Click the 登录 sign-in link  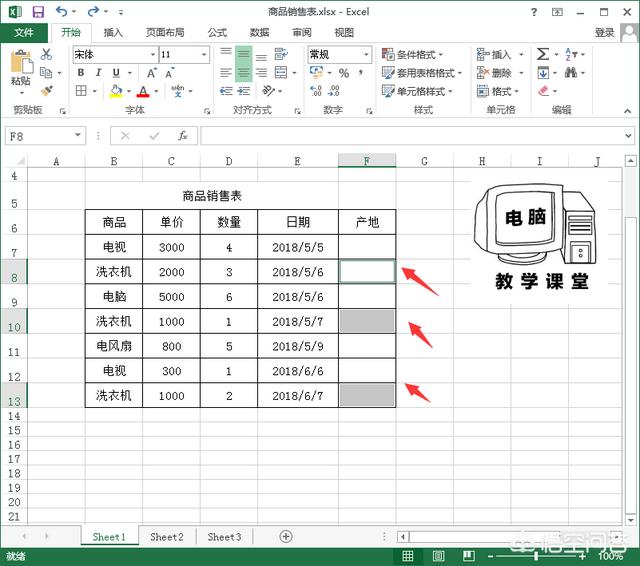pos(605,32)
